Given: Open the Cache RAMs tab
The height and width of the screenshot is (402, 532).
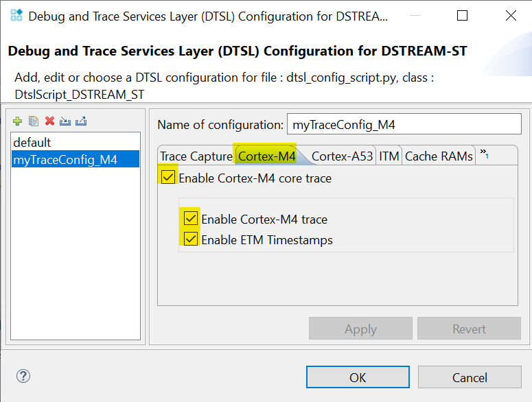Looking at the screenshot, I should coord(439,156).
